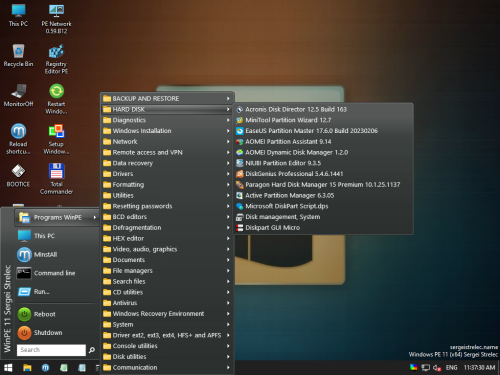Open This PC desktop icon
The height and width of the screenshot is (375, 500).
click(18, 16)
